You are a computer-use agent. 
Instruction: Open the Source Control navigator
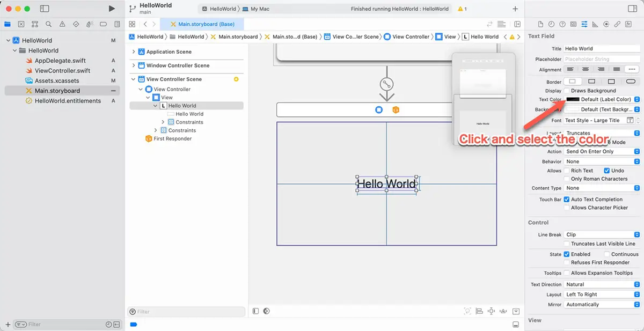coord(21,24)
